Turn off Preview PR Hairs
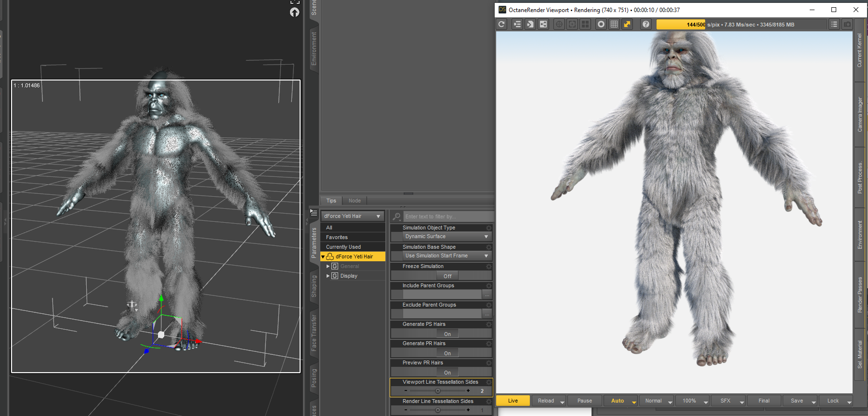Image resolution: width=868 pixels, height=416 pixels. [447, 373]
